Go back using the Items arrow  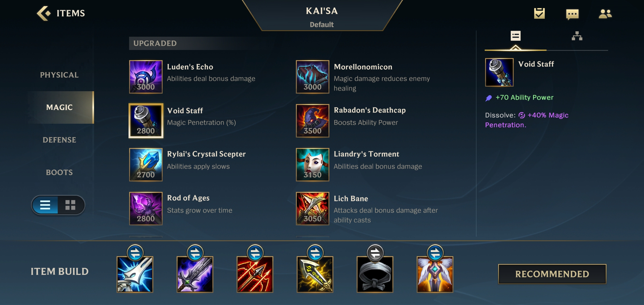44,13
